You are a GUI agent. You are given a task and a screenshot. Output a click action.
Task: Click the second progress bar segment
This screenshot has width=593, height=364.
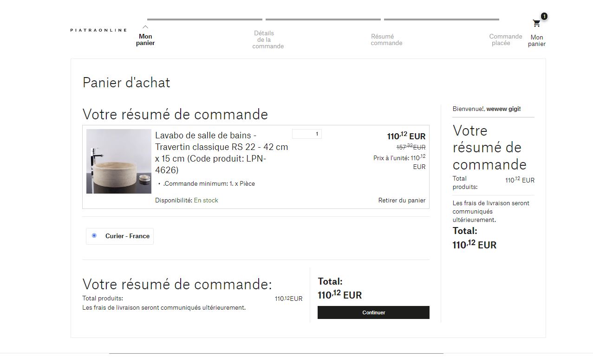(x=323, y=19)
